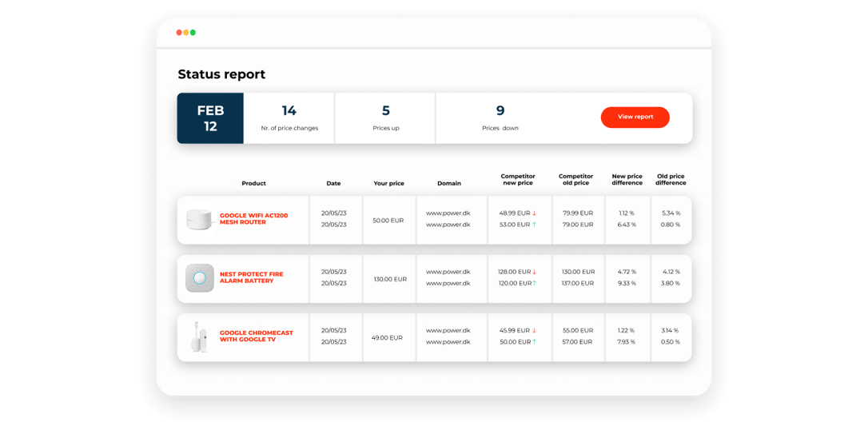Click the 4.72 % new price difference
868x430 pixels.
627,272
